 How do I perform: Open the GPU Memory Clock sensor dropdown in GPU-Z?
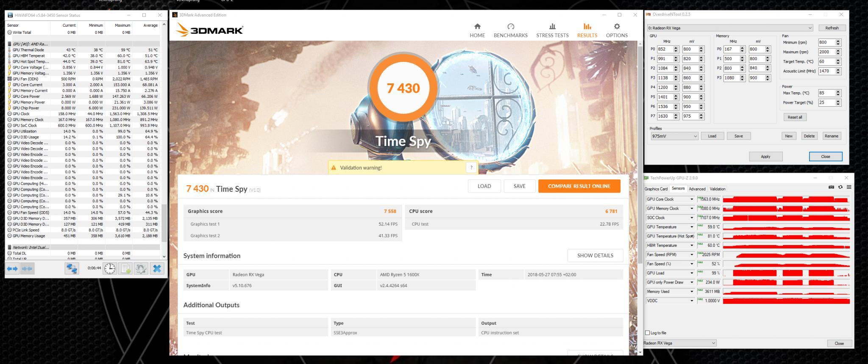(692, 209)
